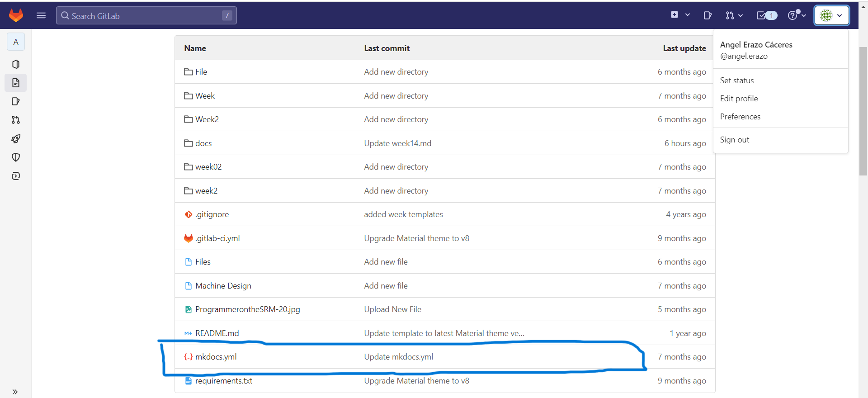Click the requirements.txt document icon
Viewport: 868px width, 398px height.
(189, 381)
